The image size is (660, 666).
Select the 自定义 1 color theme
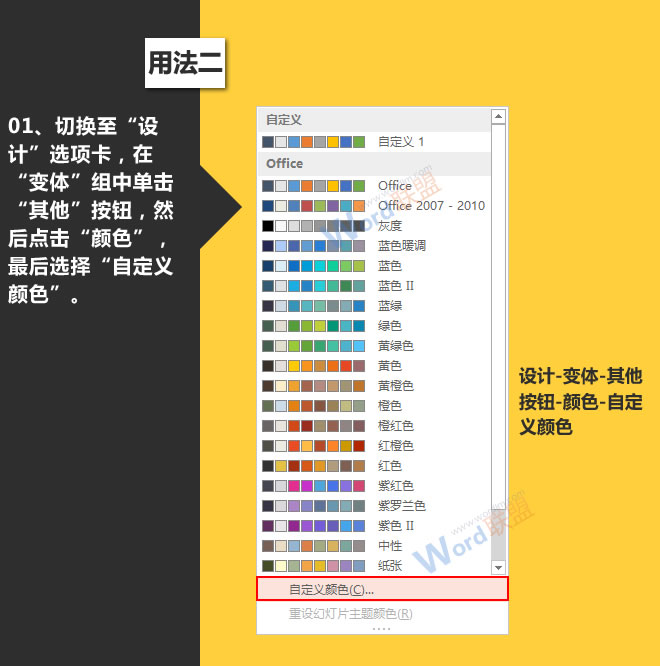pyautogui.click(x=400, y=142)
